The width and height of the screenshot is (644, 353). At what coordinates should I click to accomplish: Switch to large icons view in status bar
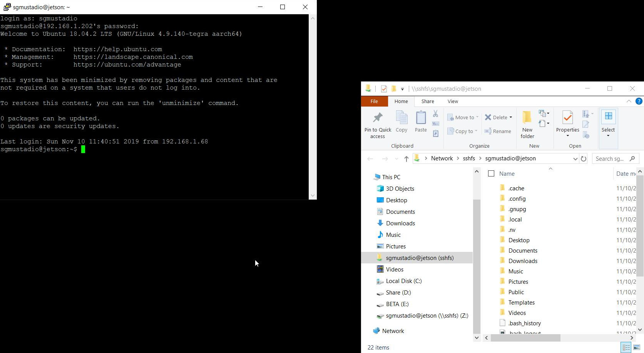(637, 347)
